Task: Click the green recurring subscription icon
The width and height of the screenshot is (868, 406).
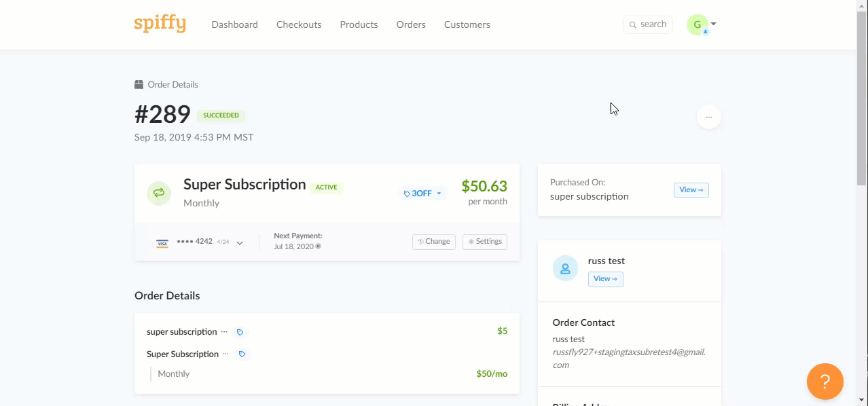Action: click(x=159, y=193)
